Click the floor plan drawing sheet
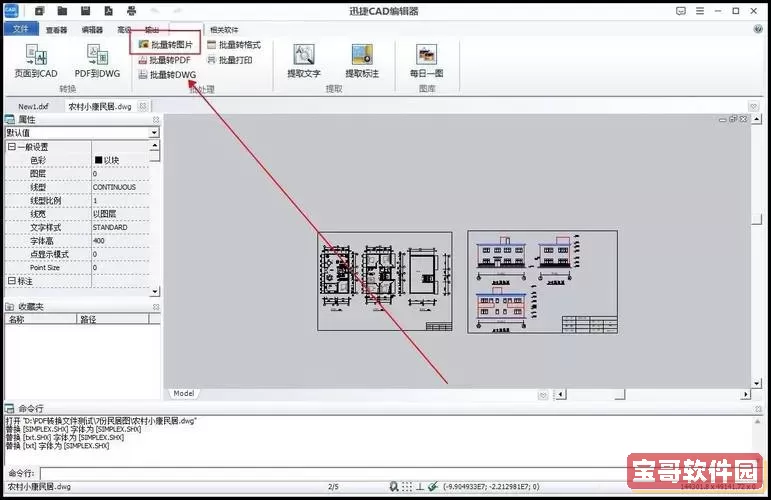This screenshot has width=771, height=500. point(385,281)
